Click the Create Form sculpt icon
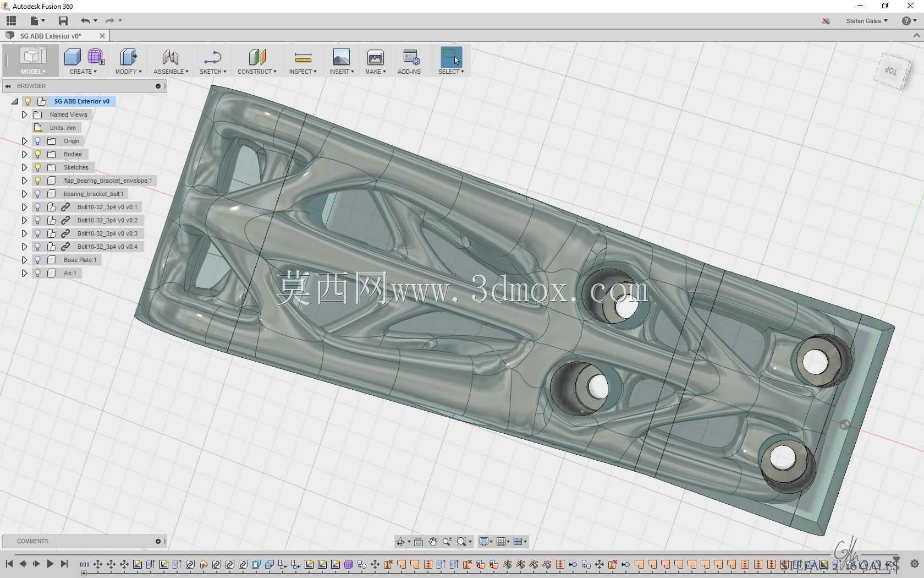Viewport: 924px width, 578px height. tap(96, 57)
